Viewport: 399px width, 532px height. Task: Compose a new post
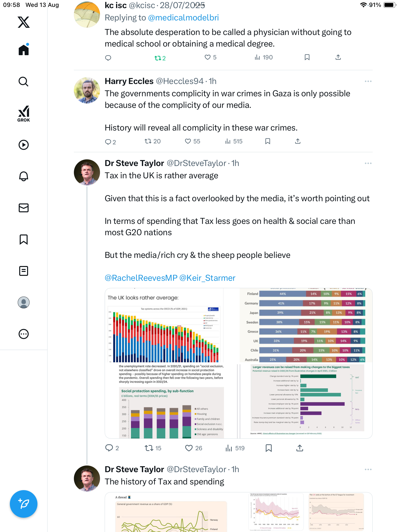coord(24,504)
